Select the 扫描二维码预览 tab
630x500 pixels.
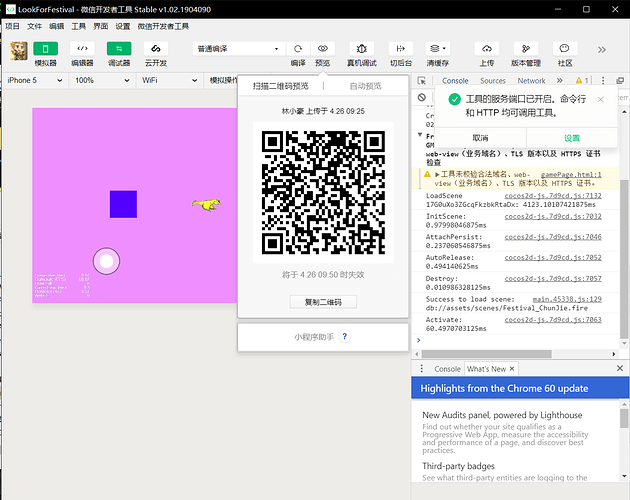[280, 86]
